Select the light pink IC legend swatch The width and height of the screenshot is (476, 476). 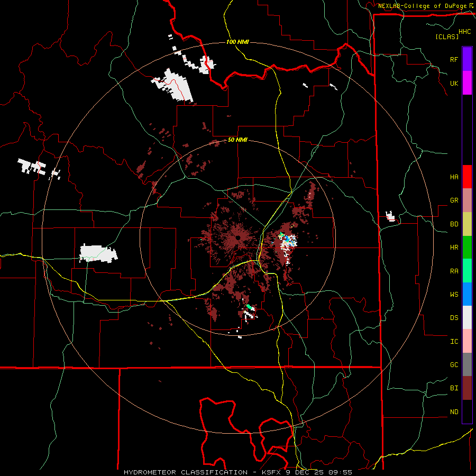tap(467, 341)
